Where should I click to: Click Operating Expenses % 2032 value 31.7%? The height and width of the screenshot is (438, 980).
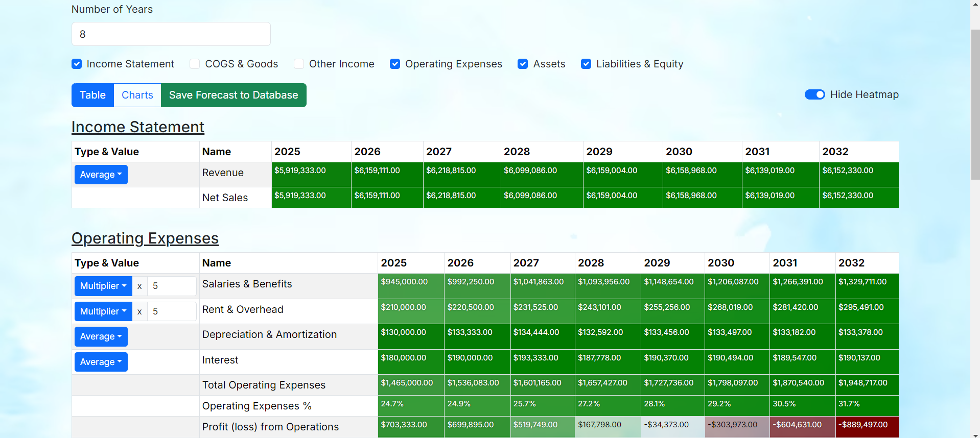867,406
